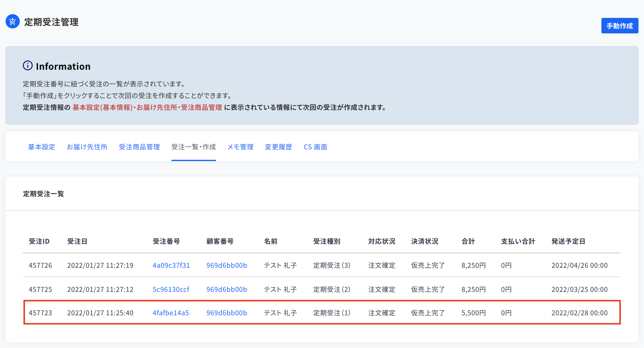Viewport: 644px width, 348px height.
Task: Click the 発送予定日 column header
Action: [x=568, y=241]
